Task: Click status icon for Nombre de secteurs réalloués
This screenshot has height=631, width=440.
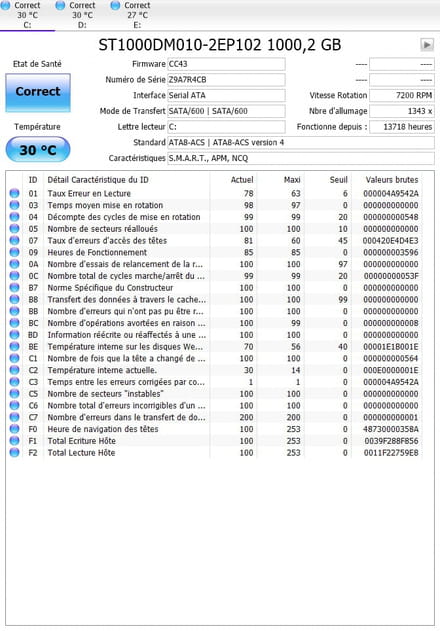Action: 14,229
